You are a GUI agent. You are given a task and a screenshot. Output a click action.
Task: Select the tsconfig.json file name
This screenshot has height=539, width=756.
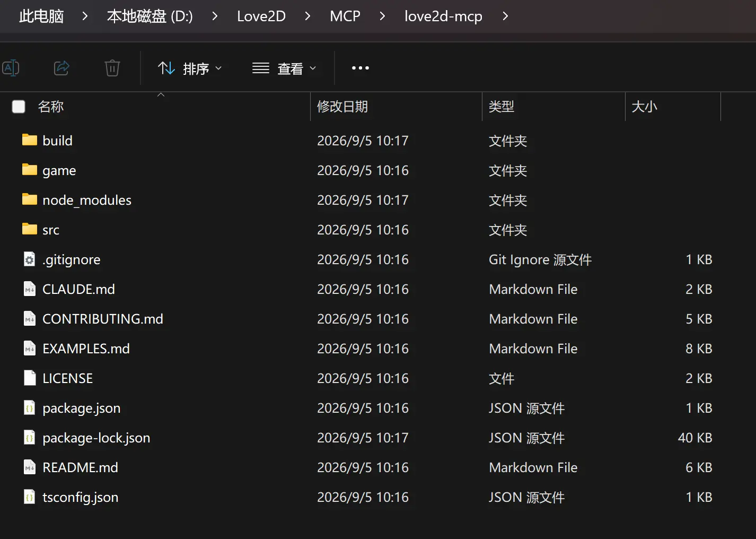[81, 497]
